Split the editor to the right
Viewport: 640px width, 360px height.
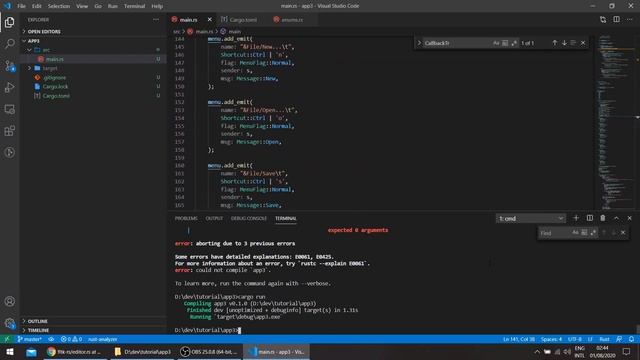pyautogui.click(x=616, y=19)
